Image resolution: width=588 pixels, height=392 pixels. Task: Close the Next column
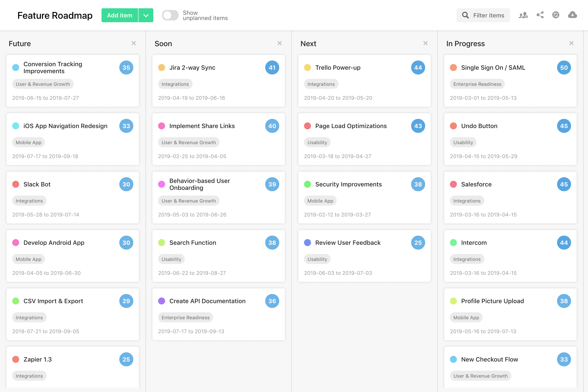pyautogui.click(x=426, y=43)
